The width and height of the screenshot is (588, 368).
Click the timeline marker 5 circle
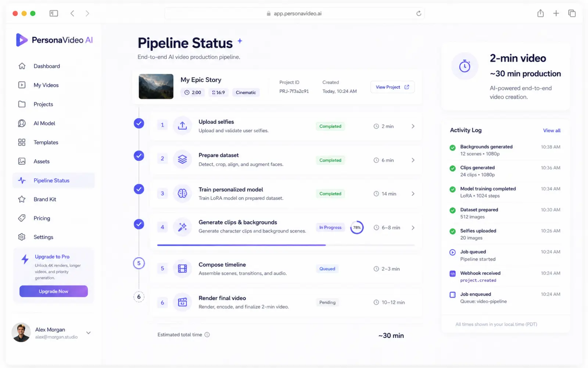point(139,263)
